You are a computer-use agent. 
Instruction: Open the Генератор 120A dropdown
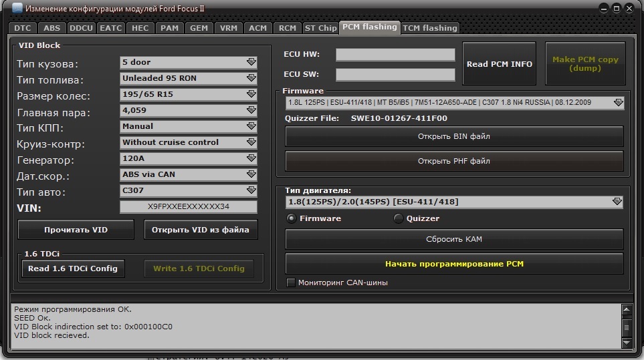coord(251,158)
